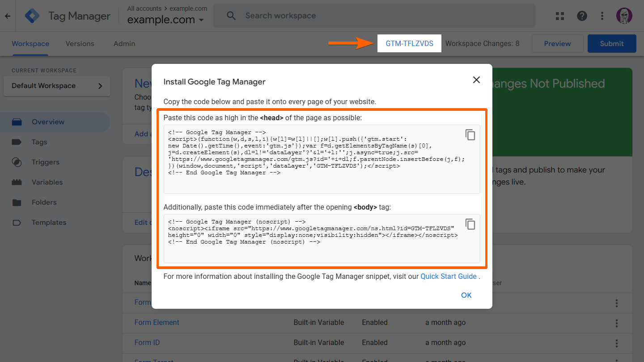Image resolution: width=644 pixels, height=362 pixels.
Task: Open the three-dot more options menu in header
Action: coord(602,16)
